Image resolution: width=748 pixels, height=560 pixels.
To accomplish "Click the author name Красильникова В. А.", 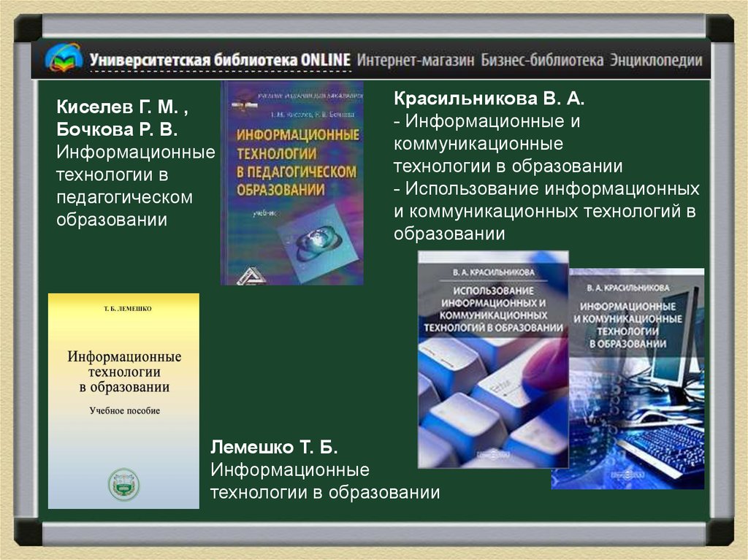I will click(x=489, y=99).
